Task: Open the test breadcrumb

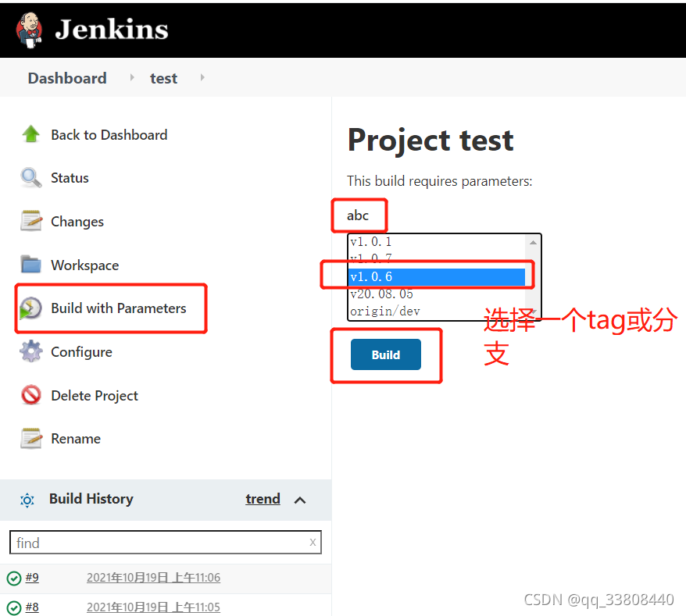Action: click(163, 78)
